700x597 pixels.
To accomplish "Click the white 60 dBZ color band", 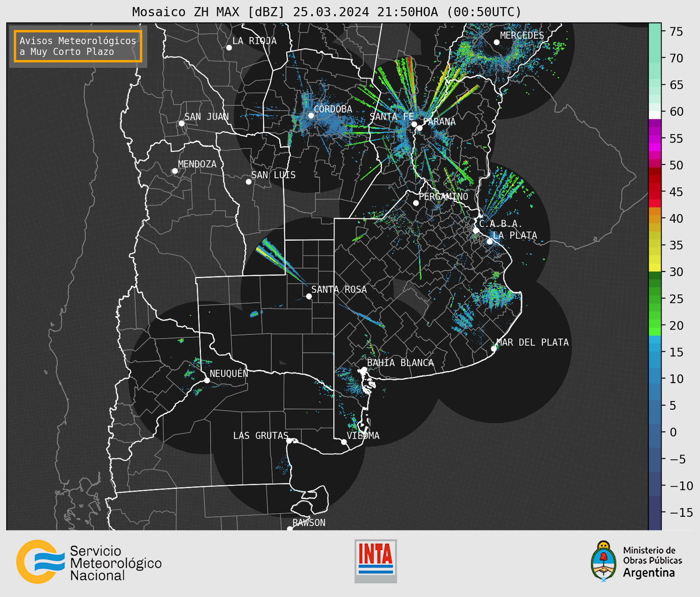I will 655,115.
